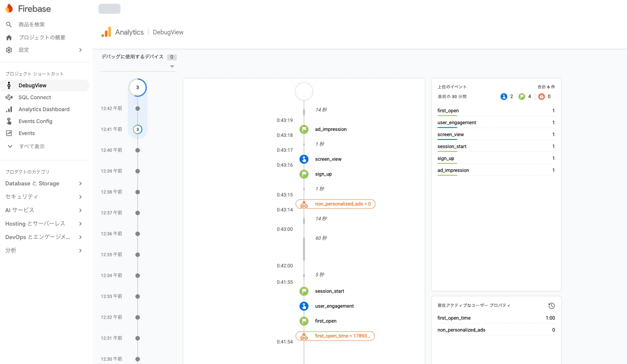Click the non_personalized_ads = 0 property chip
627x364 pixels.
pos(335,204)
